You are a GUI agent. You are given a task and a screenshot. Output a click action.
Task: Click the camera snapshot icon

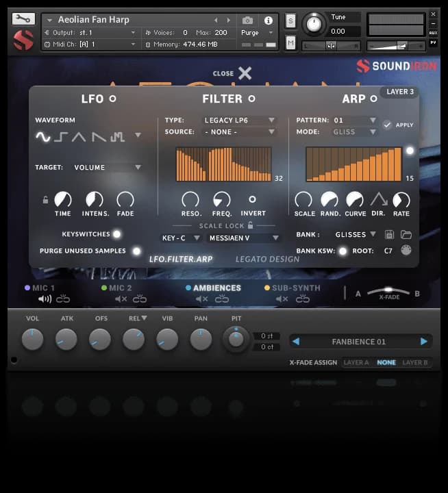(247, 21)
